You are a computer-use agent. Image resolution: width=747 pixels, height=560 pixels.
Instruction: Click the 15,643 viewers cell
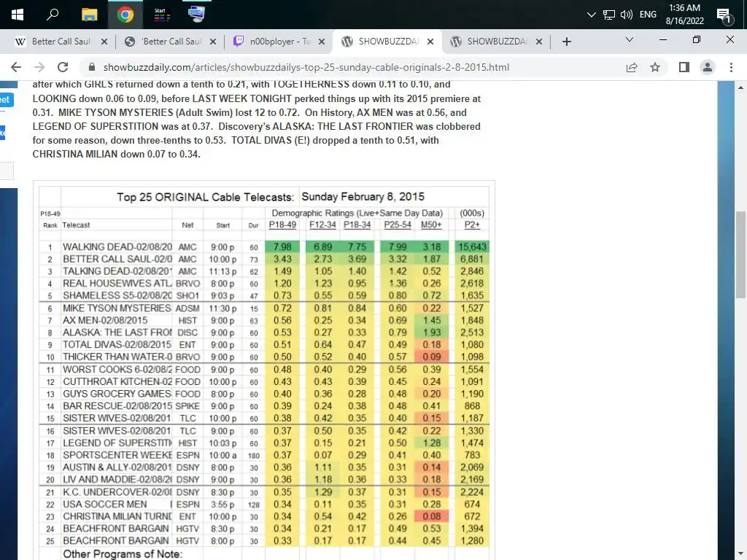pos(472,246)
